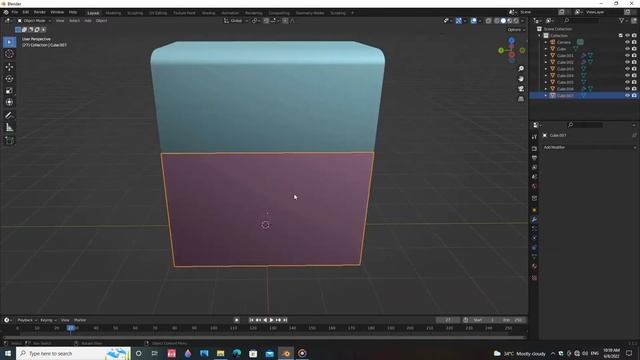
Task: Open Object Data properties green triangle tab
Action: [534, 257]
